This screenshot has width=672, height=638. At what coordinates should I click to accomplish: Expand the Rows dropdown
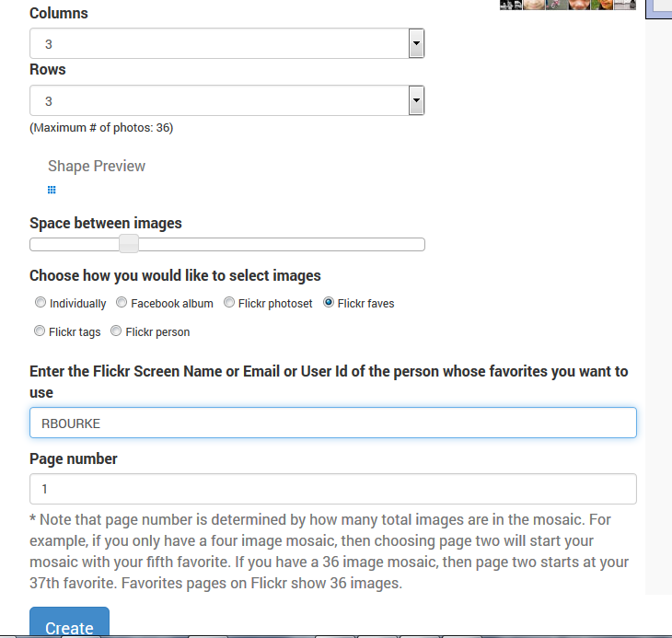pos(226,100)
